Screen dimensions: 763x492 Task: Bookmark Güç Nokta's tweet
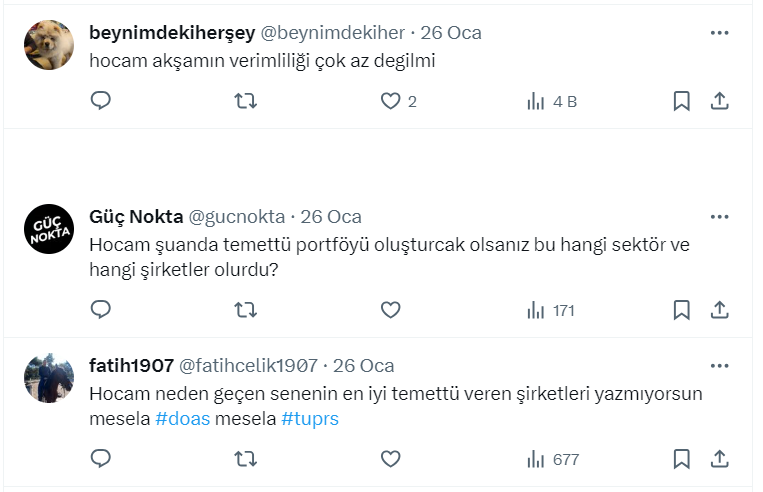681,310
